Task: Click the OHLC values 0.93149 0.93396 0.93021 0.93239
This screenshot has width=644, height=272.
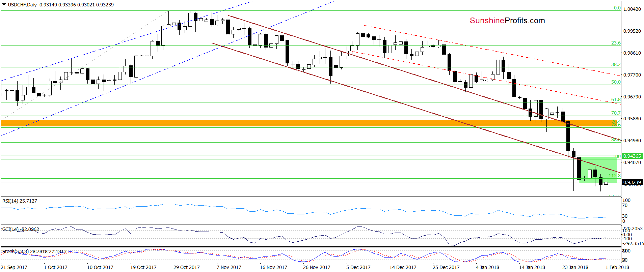Action: click(x=77, y=5)
